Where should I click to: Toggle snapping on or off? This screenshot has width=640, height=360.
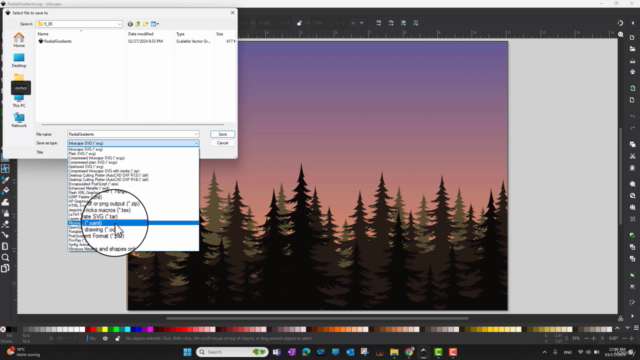[620, 23]
